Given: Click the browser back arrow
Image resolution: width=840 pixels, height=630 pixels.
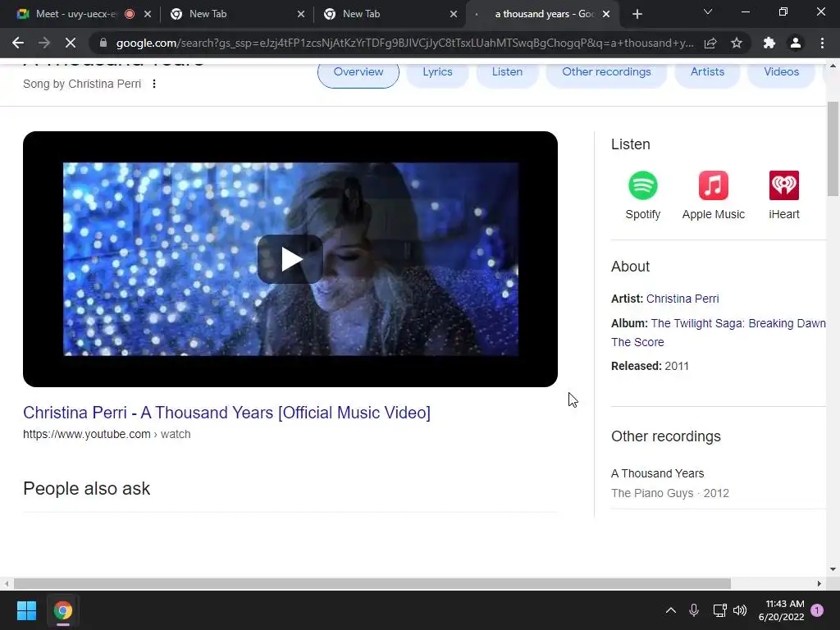Looking at the screenshot, I should [18, 43].
